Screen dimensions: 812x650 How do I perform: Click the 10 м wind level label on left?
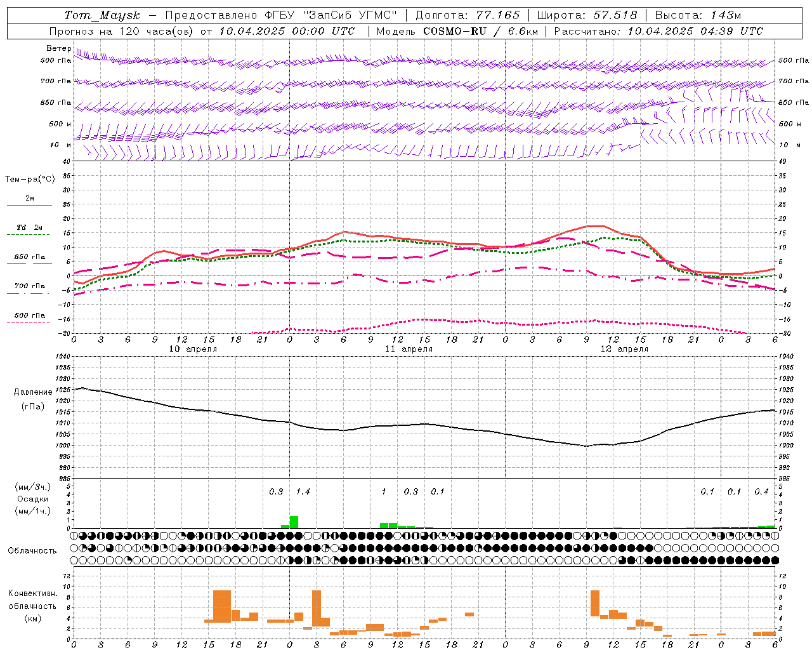point(61,145)
